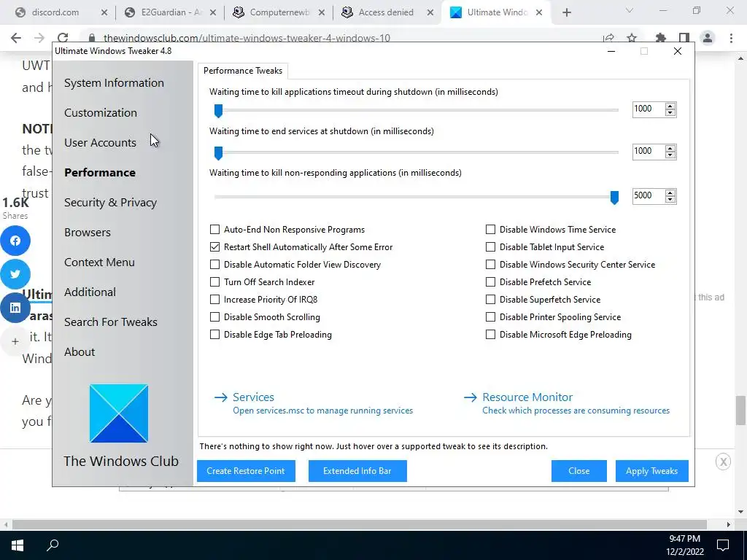Check Increase Priority Of IRQ8

tap(215, 300)
